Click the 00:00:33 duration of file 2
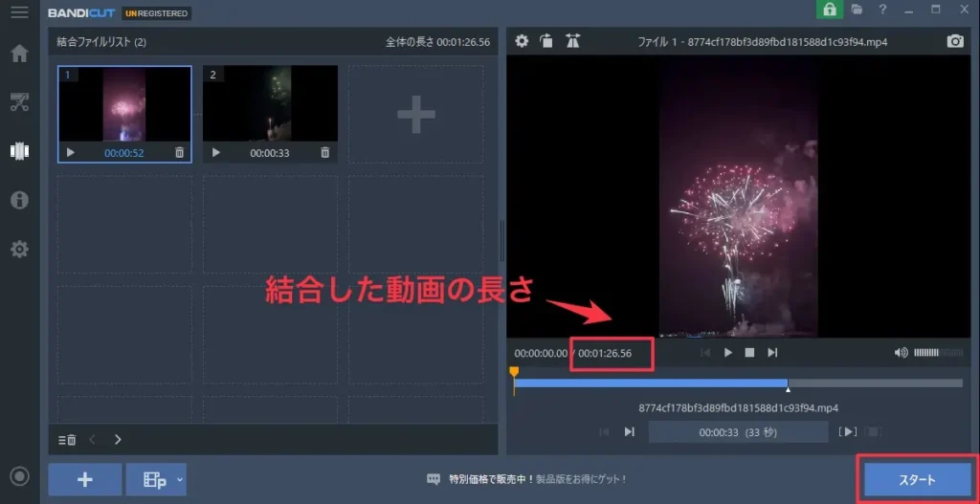Image resolution: width=980 pixels, height=504 pixels. coord(269,153)
